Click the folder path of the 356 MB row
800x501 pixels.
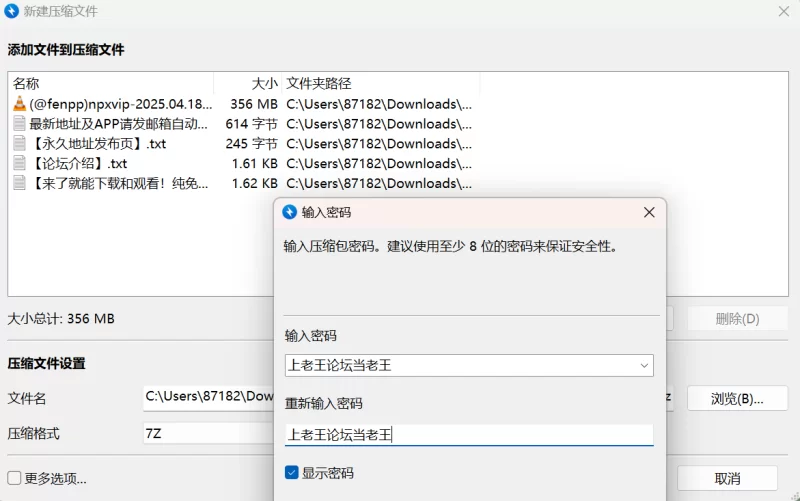tap(379, 104)
